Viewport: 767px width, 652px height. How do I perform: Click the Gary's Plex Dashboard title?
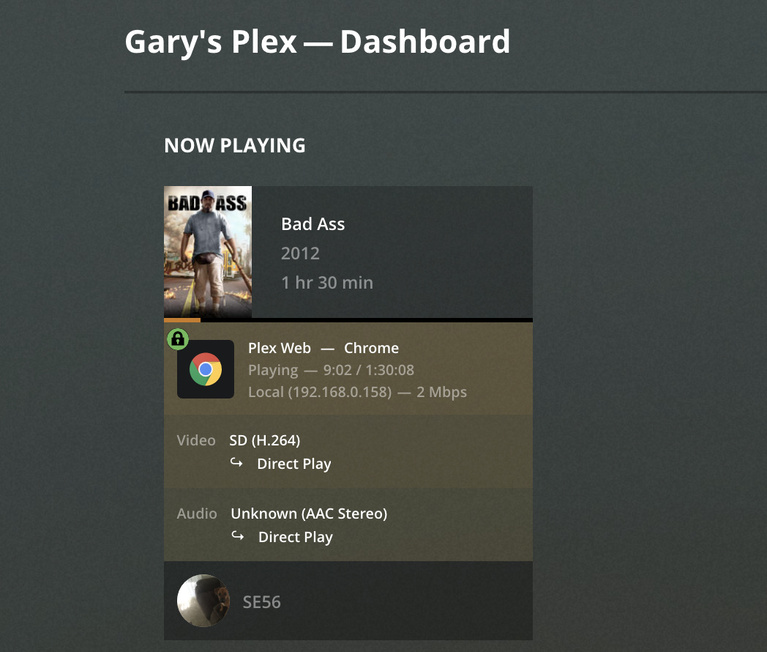[x=317, y=42]
